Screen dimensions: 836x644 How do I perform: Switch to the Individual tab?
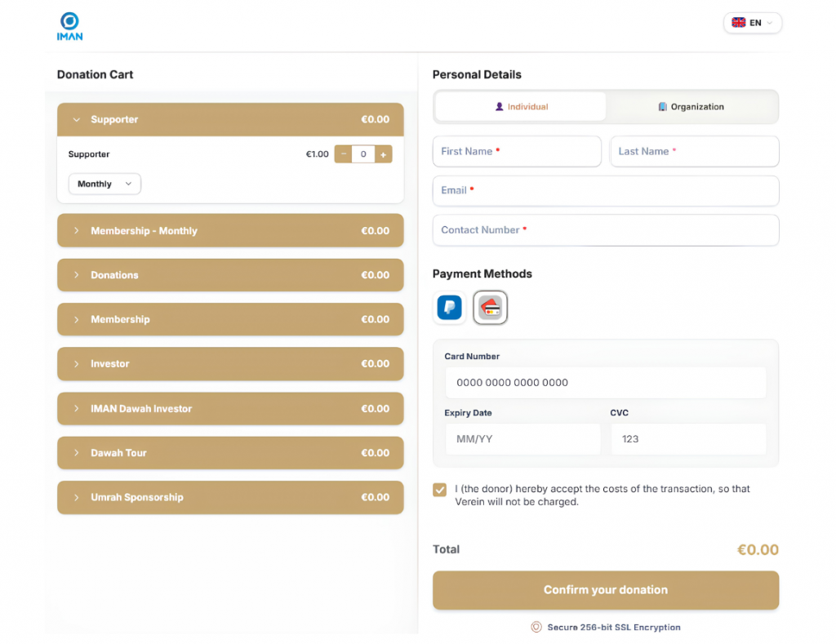click(x=521, y=107)
